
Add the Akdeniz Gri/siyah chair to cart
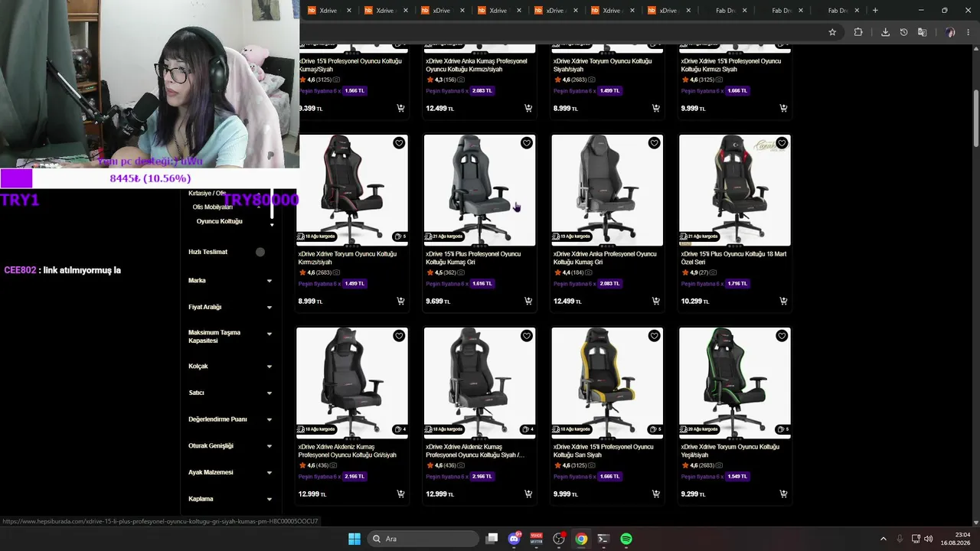tap(400, 494)
